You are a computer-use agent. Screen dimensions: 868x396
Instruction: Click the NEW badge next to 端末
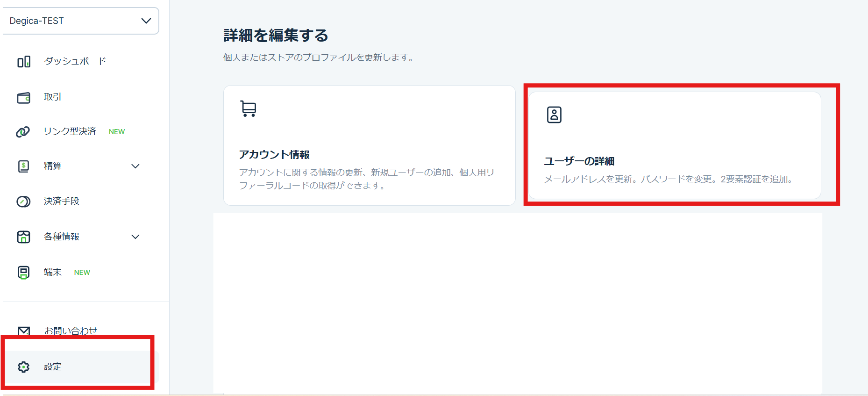[82, 273]
